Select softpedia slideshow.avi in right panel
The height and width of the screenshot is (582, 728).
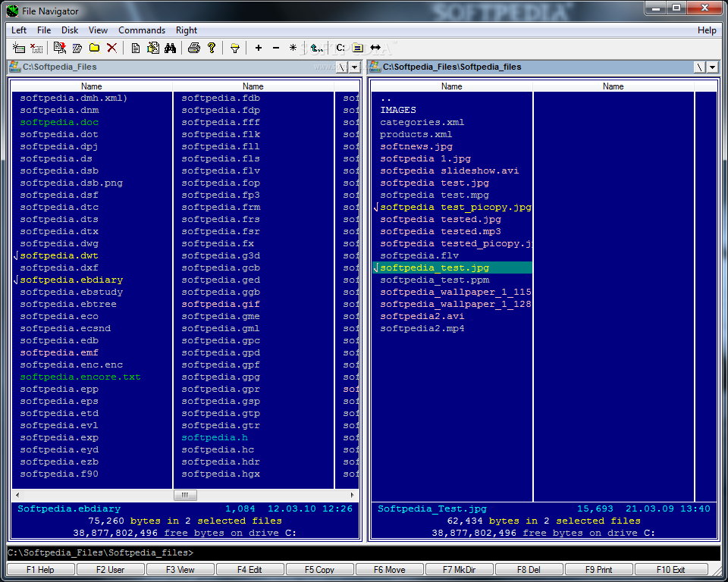click(450, 171)
